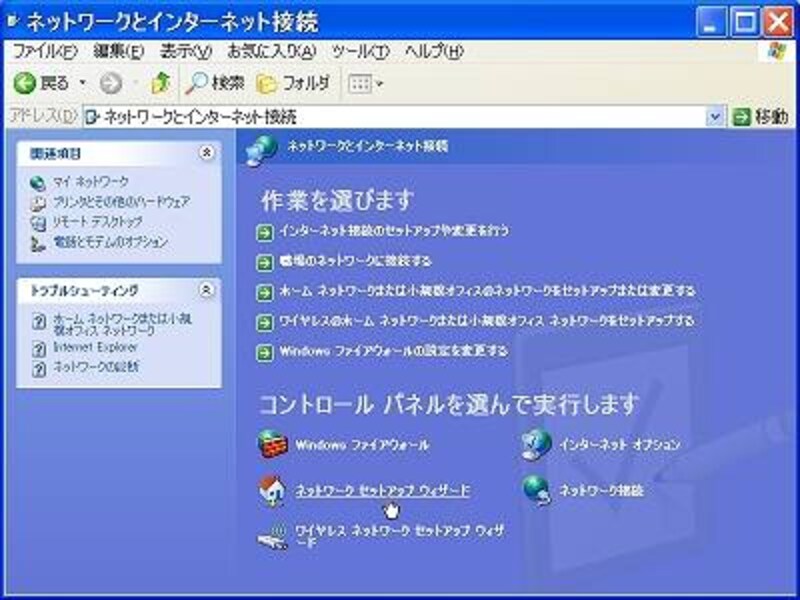Expand the address bar dropdown
Screen dimensions: 800x600
[x=715, y=117]
